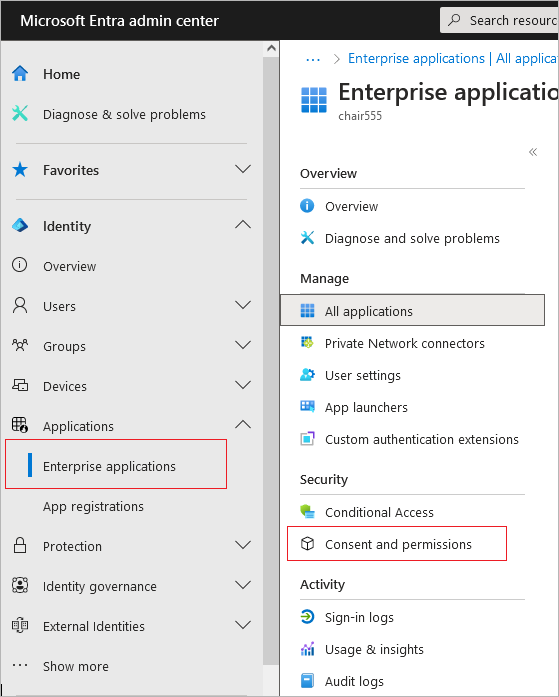Click the Search resources input field
The width and height of the screenshot is (559, 697).
tap(499, 20)
